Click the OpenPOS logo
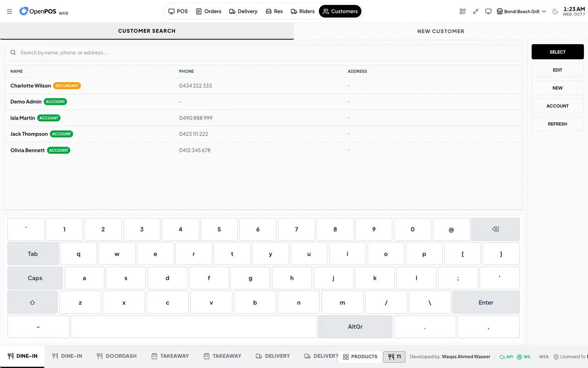 coord(43,11)
